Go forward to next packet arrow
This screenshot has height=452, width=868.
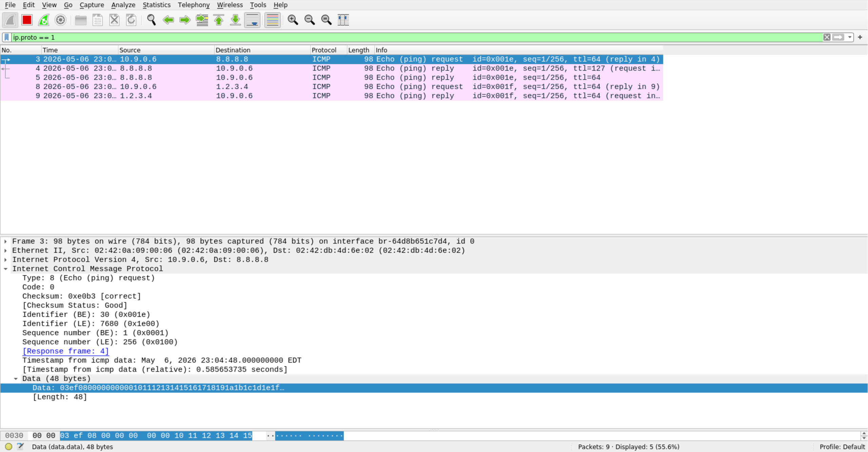[x=185, y=20]
